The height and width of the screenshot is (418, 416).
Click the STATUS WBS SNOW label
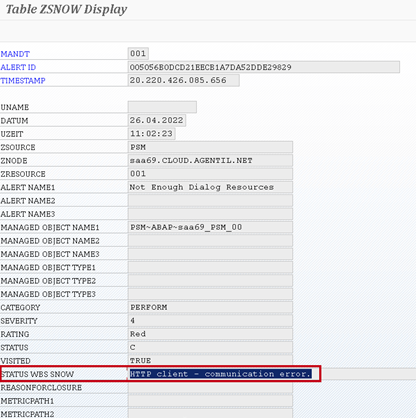(37, 374)
